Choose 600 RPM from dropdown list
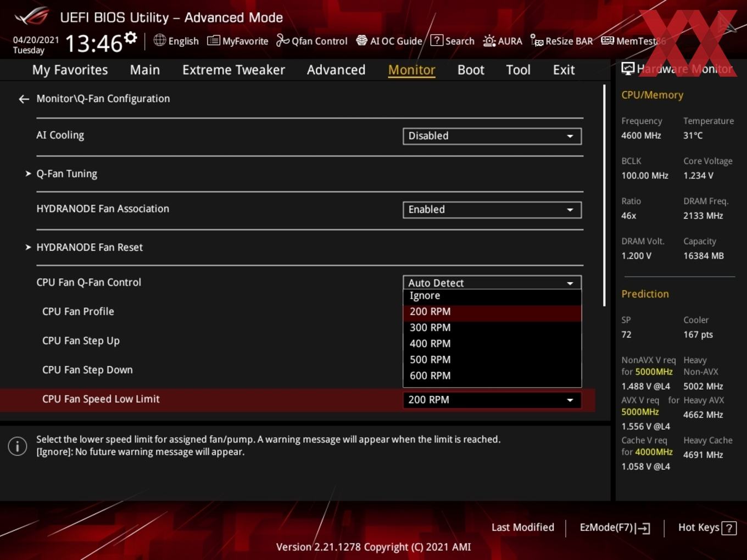The height and width of the screenshot is (560, 747). pos(492,376)
